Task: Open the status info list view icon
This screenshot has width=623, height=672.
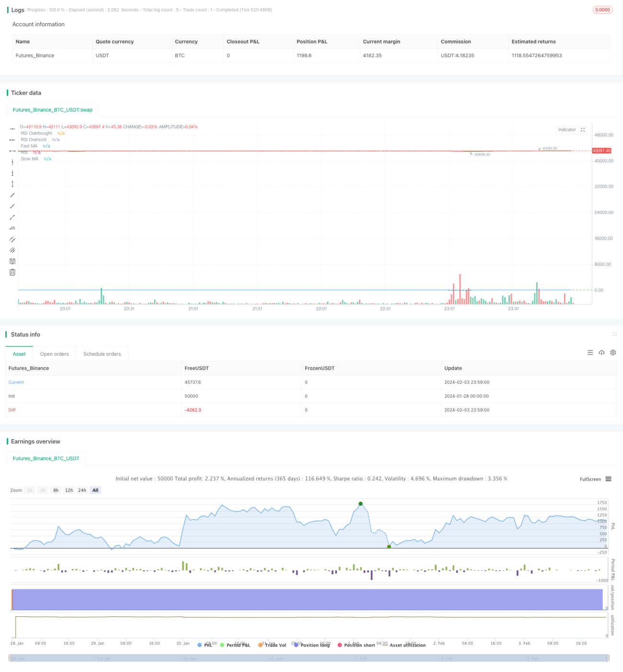Action: (x=590, y=353)
